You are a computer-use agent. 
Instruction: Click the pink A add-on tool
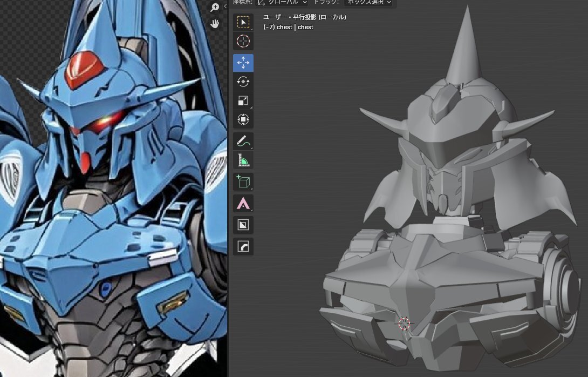click(x=243, y=204)
